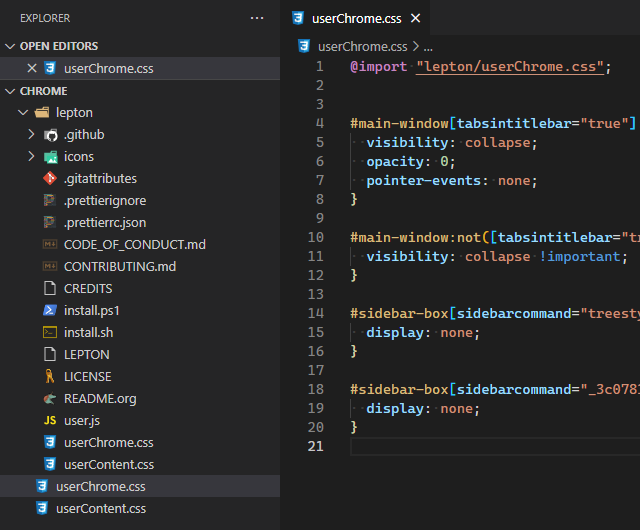This screenshot has height=530, width=640.
Task: Open README.org in the tree
Action: point(100,399)
